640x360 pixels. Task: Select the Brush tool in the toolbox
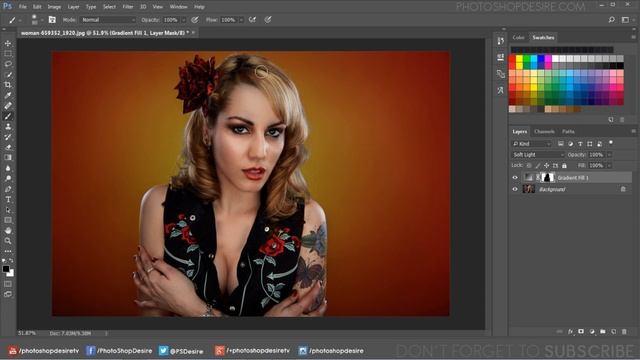[x=8, y=116]
